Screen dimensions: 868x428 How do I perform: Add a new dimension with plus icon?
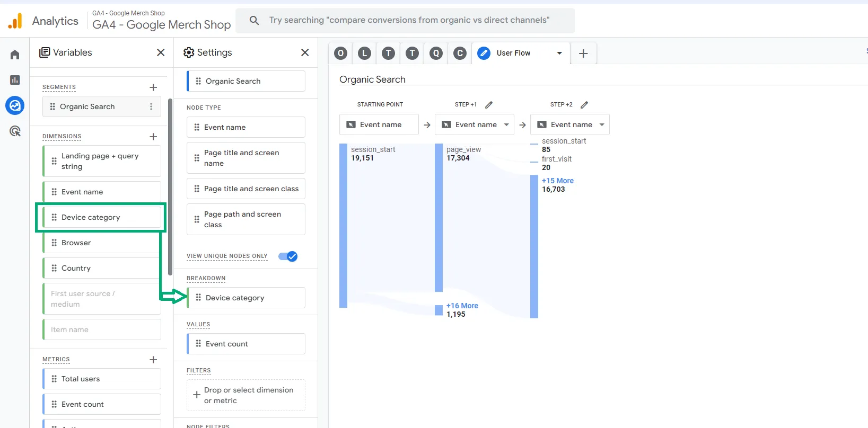point(153,137)
